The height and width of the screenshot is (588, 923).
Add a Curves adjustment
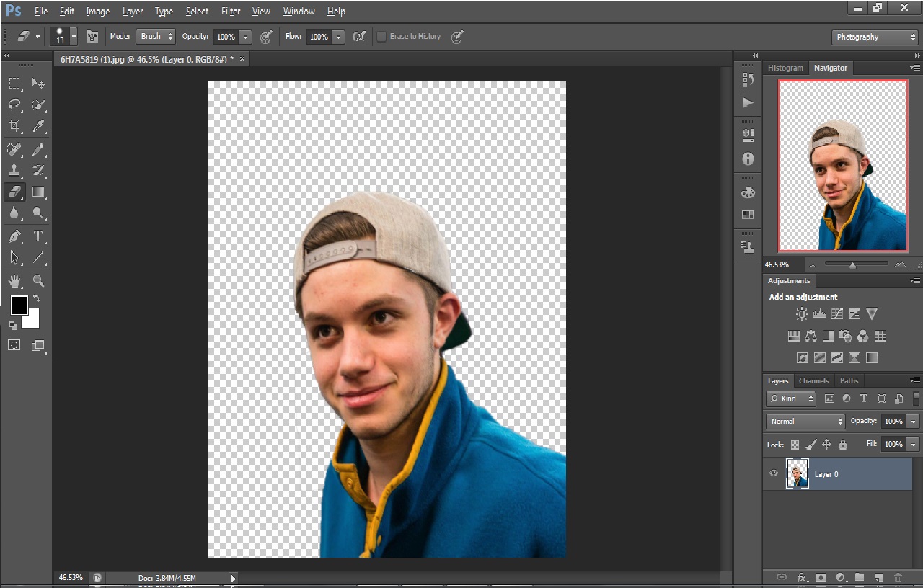[x=837, y=314]
